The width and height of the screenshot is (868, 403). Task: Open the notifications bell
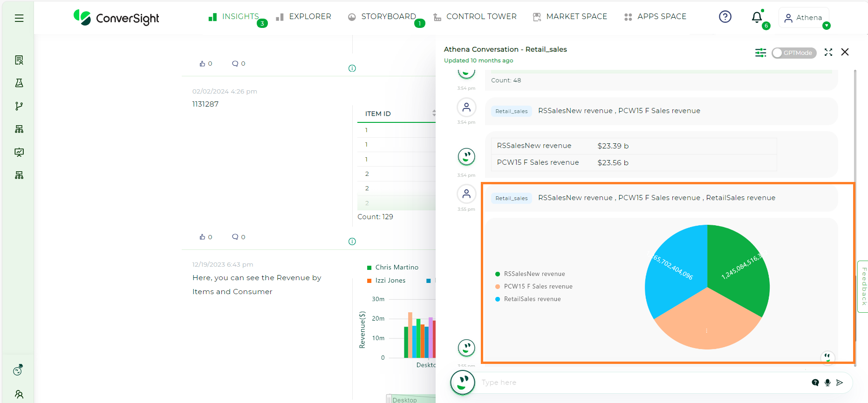point(757,18)
